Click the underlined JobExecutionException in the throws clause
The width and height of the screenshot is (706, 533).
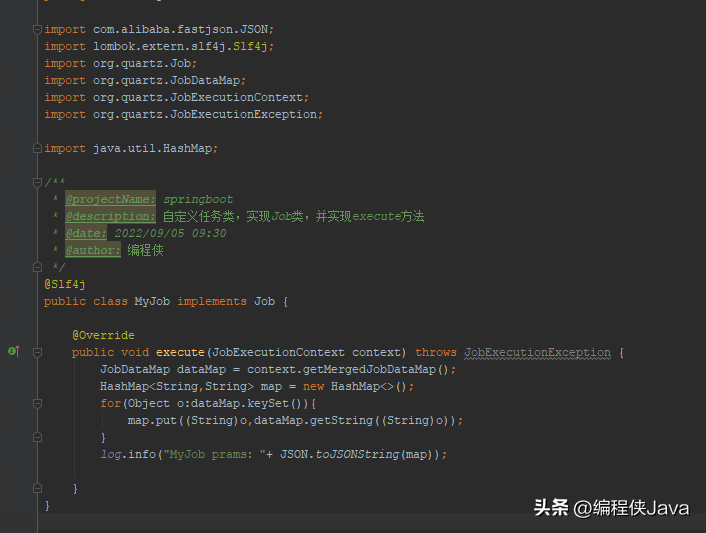[x=537, y=352]
